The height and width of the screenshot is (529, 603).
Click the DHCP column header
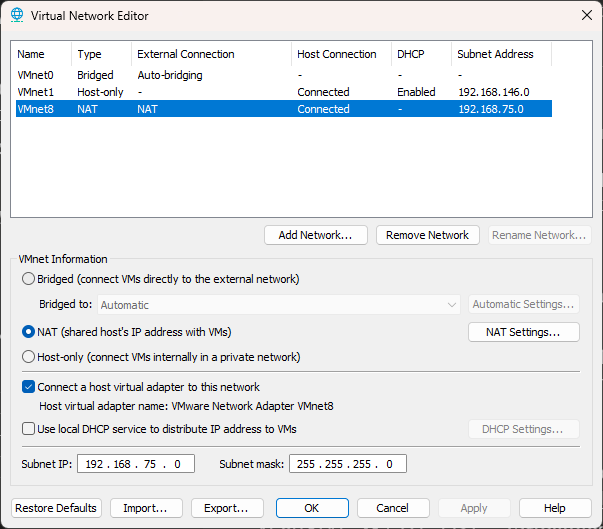pyautogui.click(x=421, y=54)
